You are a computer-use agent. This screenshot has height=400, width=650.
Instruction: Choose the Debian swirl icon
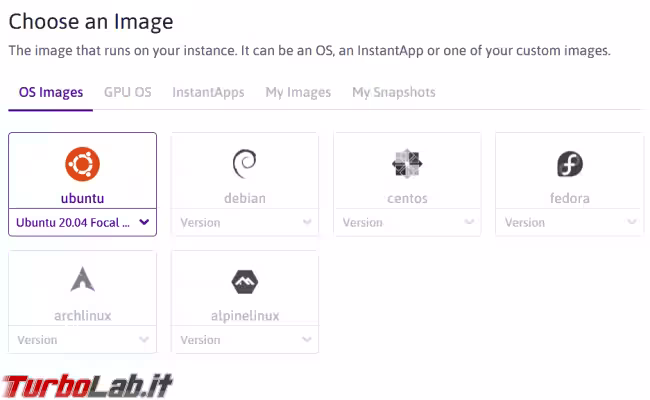[244, 163]
